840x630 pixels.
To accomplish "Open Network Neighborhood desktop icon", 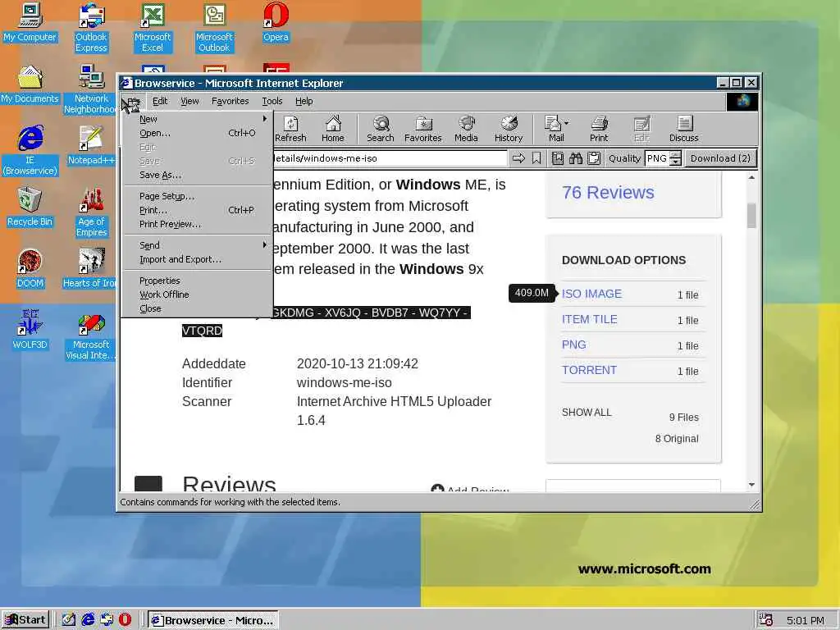I will point(89,89).
